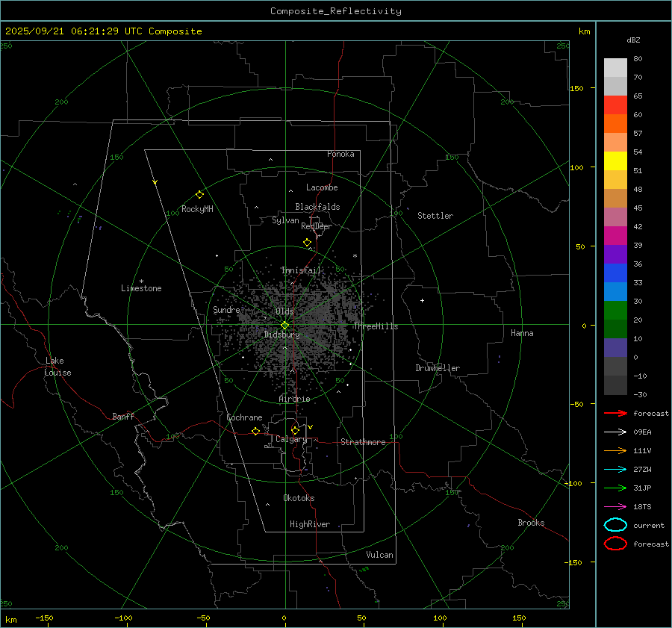Click the white plus marker west of Hanna
Viewport: 672px width, 628px height.
point(422,300)
